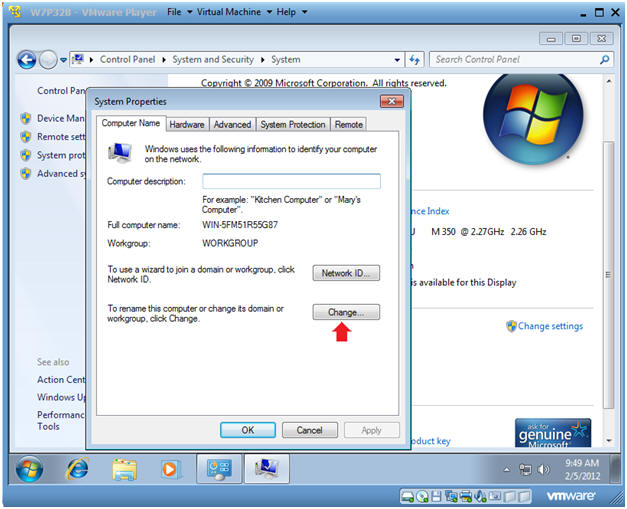Select the Computer Name tab
This screenshot has width=627, height=509.
coord(131,123)
